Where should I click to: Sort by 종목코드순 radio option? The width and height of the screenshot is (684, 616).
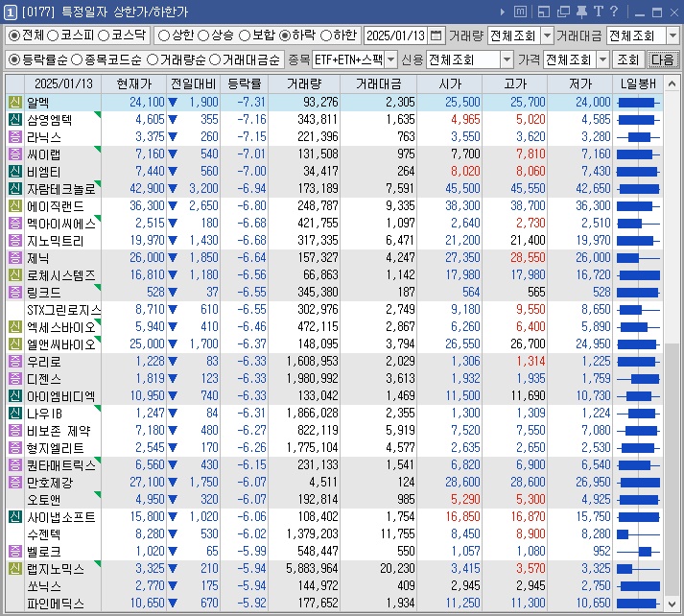(x=77, y=59)
